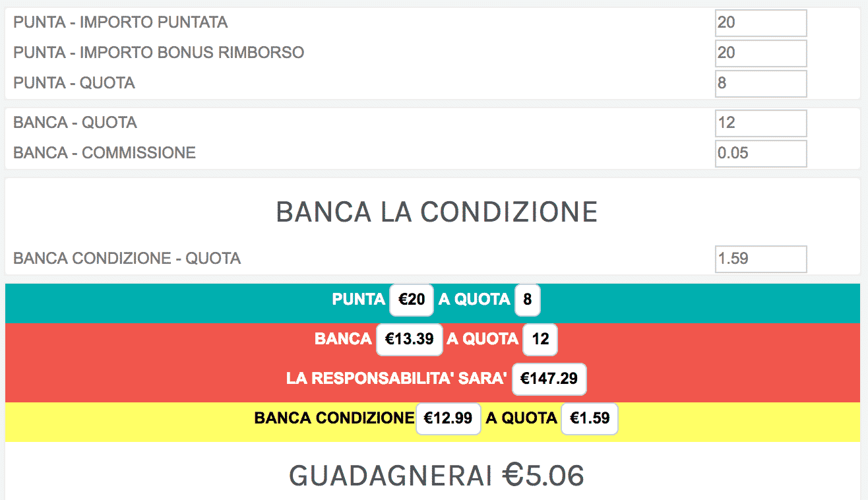The height and width of the screenshot is (500, 868).
Task: Click the Punta - Importo Puntata label
Action: pyautogui.click(x=121, y=22)
